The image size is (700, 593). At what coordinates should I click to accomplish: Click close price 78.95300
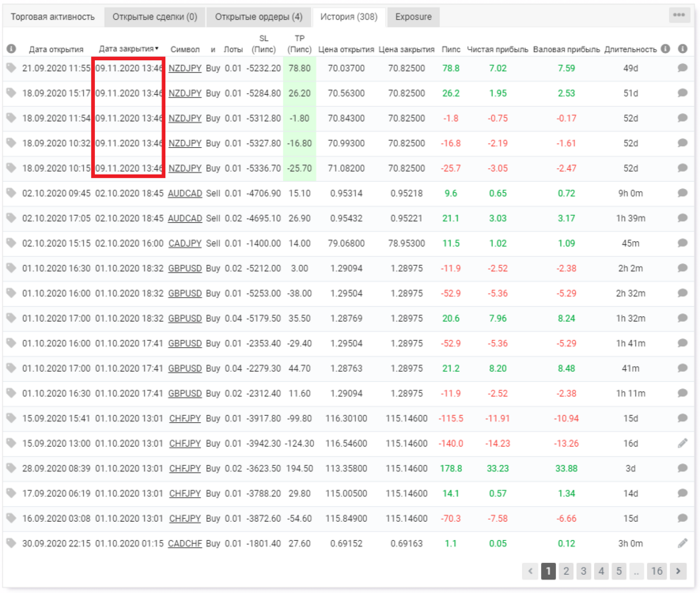point(407,244)
